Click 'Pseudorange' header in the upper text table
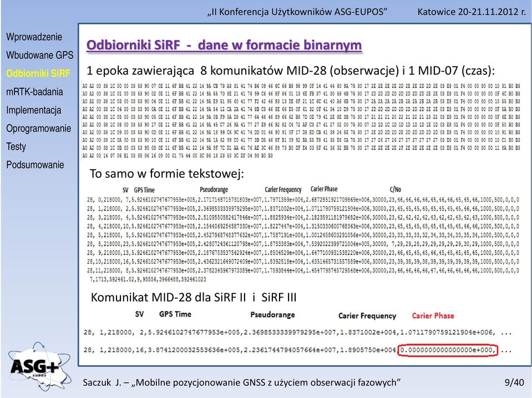 (x=214, y=190)
